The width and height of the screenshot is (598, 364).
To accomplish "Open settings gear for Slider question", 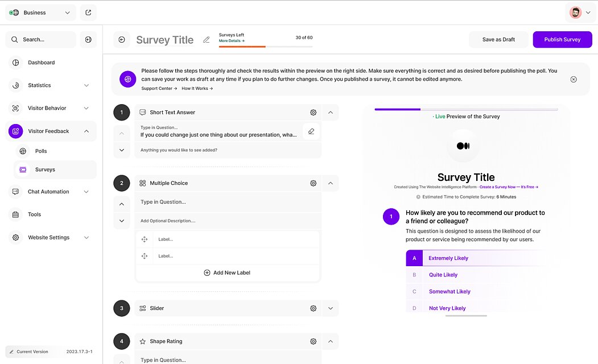I will pos(313,308).
